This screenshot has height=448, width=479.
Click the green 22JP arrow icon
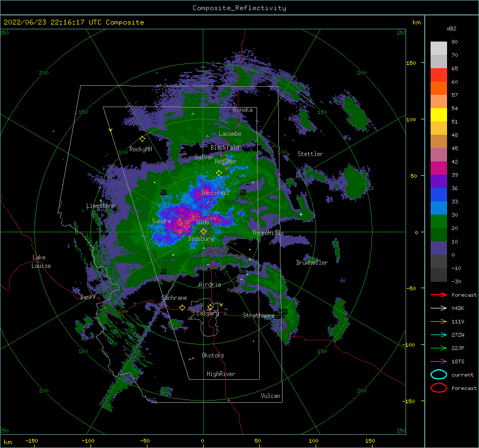pos(439,348)
